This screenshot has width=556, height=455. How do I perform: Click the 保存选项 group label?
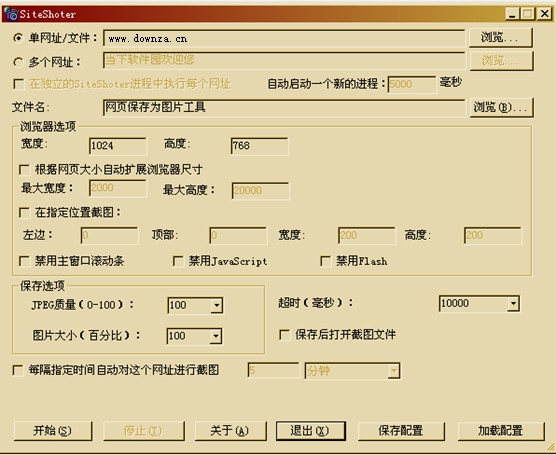[x=43, y=286]
